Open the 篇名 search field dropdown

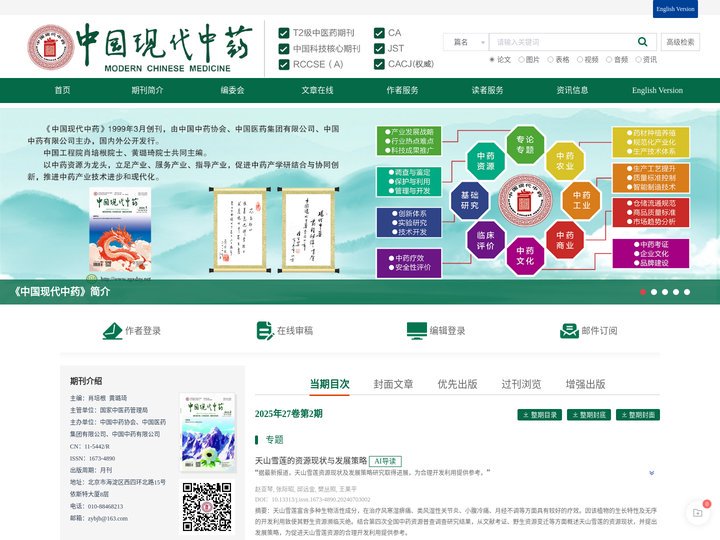point(466,42)
